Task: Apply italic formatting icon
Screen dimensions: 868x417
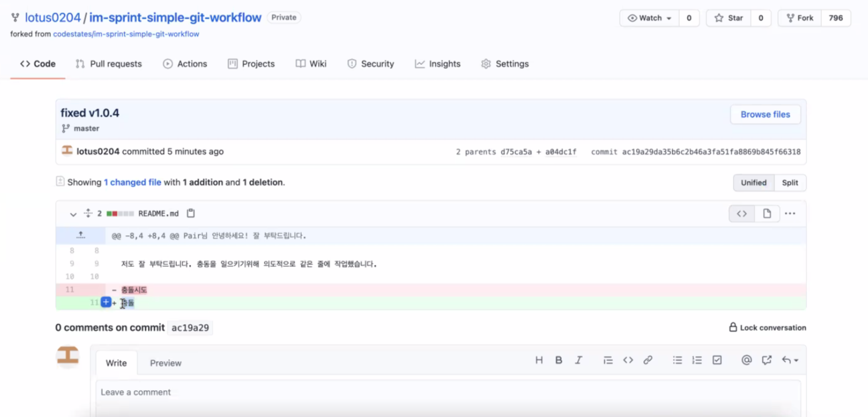Action: (x=578, y=360)
